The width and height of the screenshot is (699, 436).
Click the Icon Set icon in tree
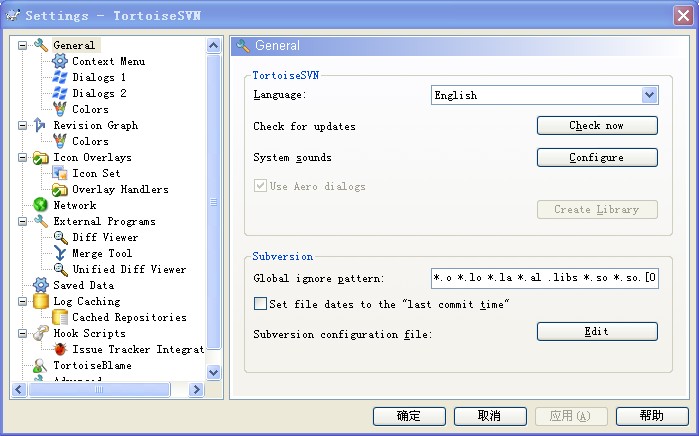coord(60,173)
